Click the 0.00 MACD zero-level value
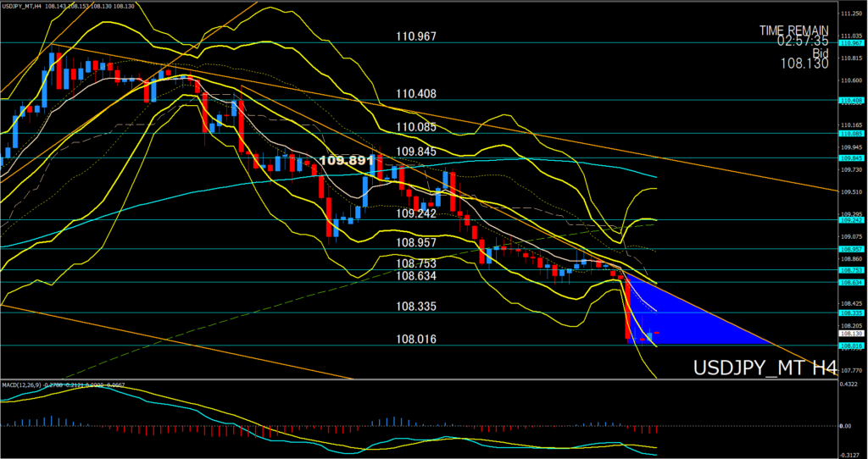This screenshot has width=868, height=459. (x=847, y=426)
